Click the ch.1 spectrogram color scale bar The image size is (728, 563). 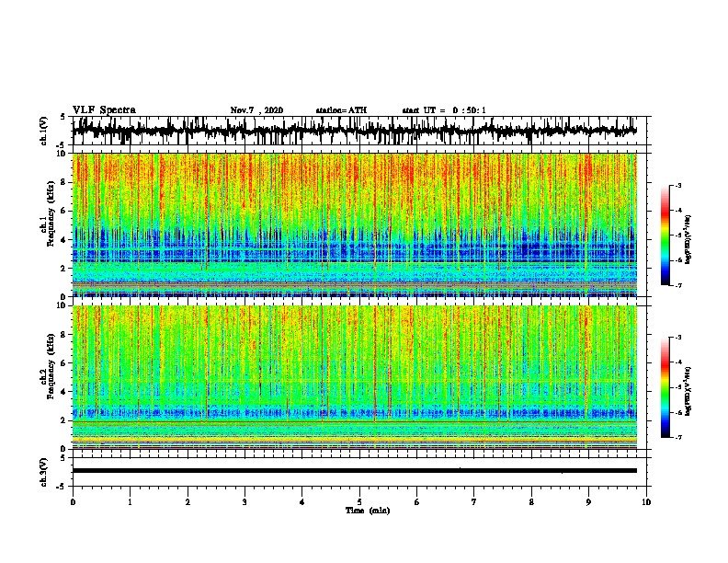tap(665, 236)
